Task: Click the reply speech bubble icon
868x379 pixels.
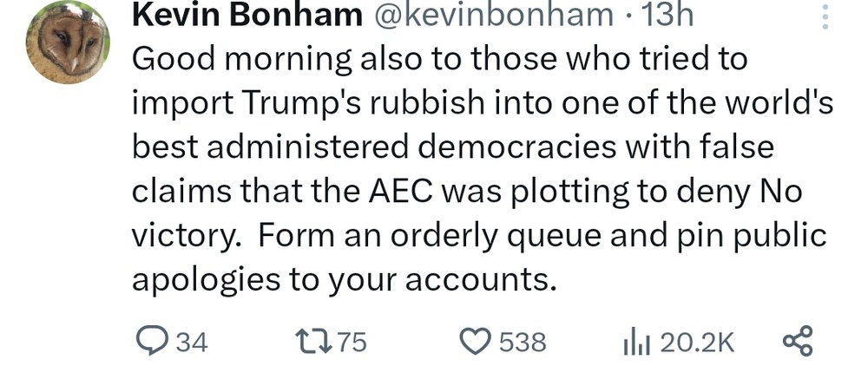Action: click(153, 342)
